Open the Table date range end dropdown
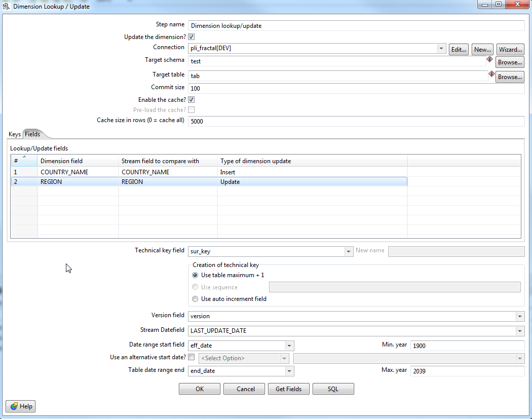 pyautogui.click(x=289, y=371)
